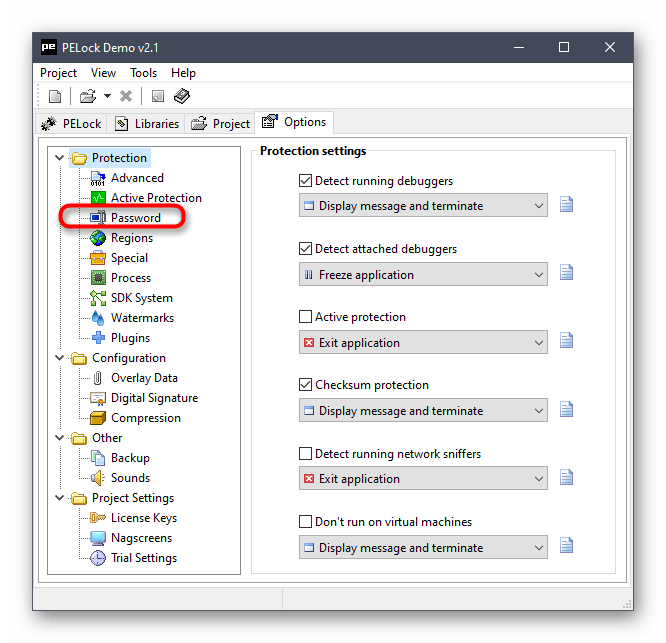Edit message icon beside Freeze application
Screen dimensions: 666x643
[x=566, y=272]
